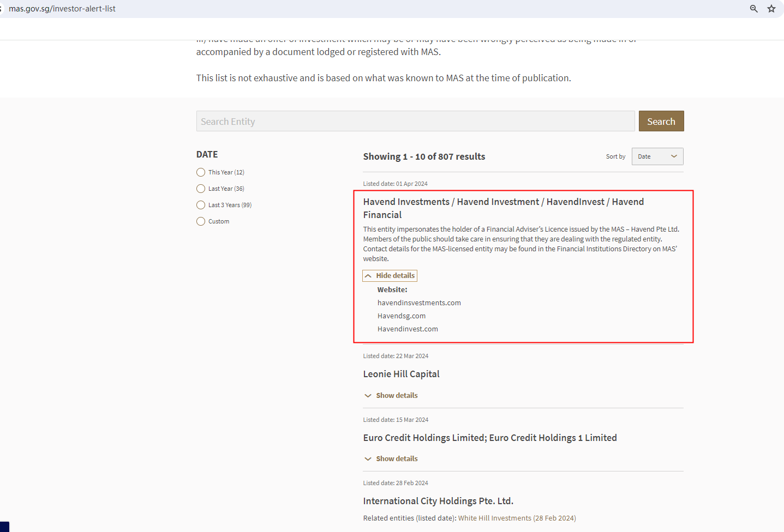Viewport: 784px width, 532px height.
Task: Click the havendinsvestments.com website text
Action: click(x=419, y=303)
